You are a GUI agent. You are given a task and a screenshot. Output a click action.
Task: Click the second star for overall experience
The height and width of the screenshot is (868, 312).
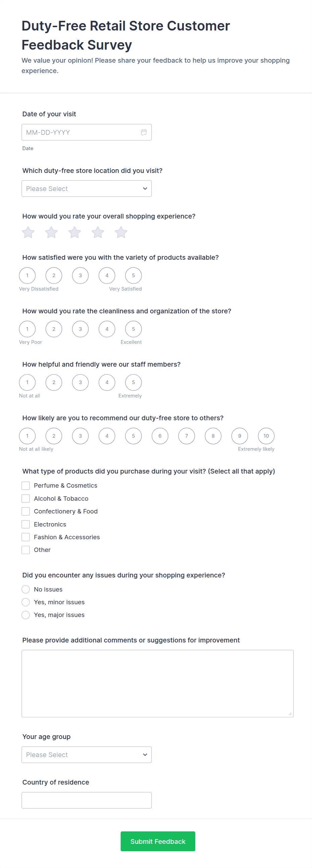(51, 232)
